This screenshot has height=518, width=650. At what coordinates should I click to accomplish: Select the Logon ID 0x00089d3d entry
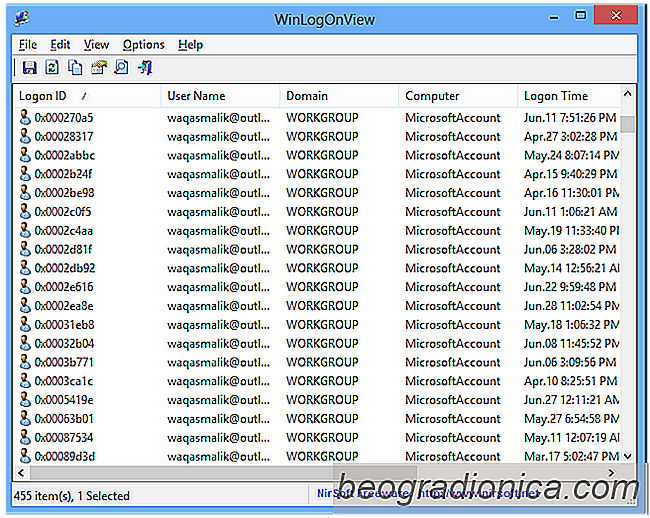(65, 457)
